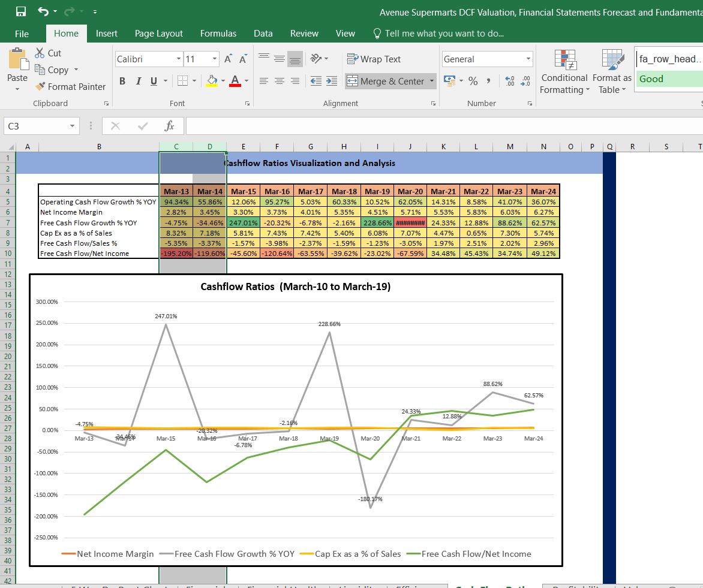
Task: Switch to the Data tab
Action: [x=263, y=34]
